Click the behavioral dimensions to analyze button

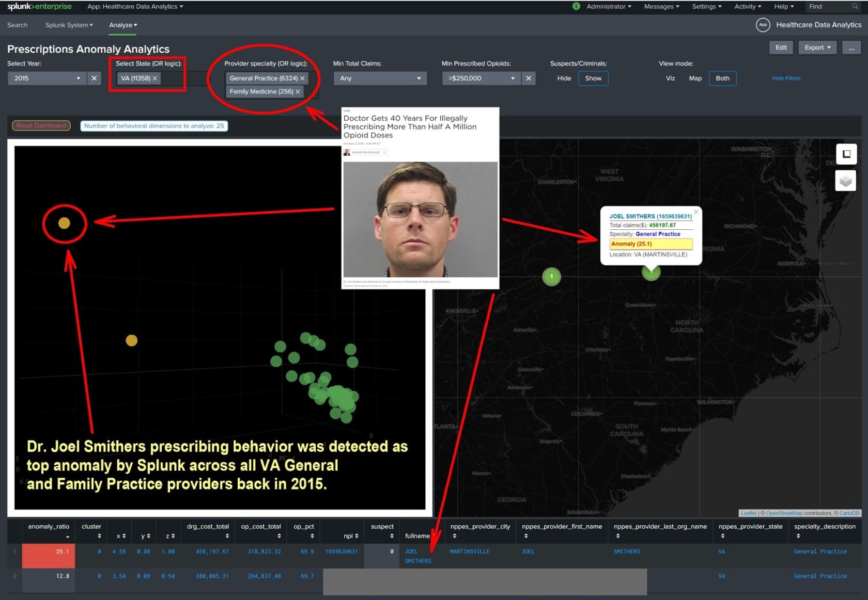pos(154,126)
